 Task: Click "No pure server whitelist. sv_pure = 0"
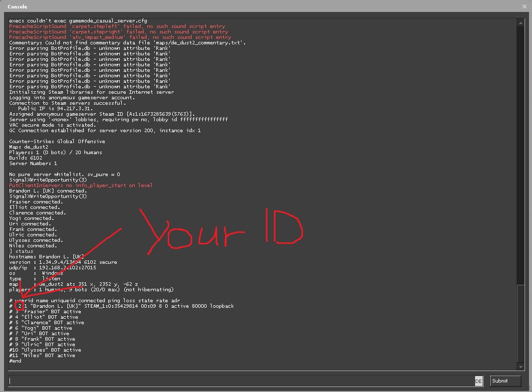click(64, 174)
